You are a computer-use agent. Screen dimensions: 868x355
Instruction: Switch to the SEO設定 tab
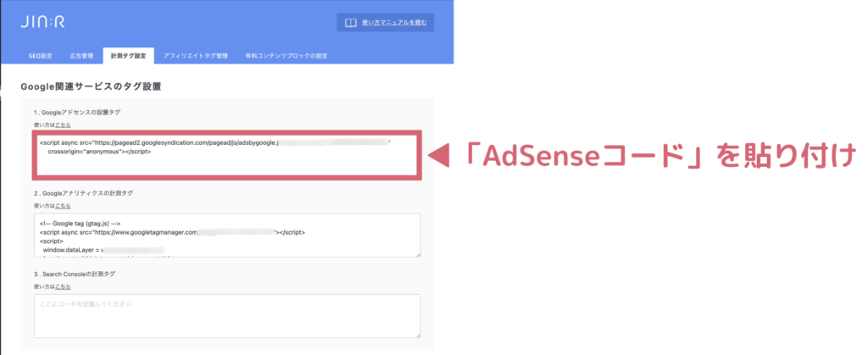40,56
